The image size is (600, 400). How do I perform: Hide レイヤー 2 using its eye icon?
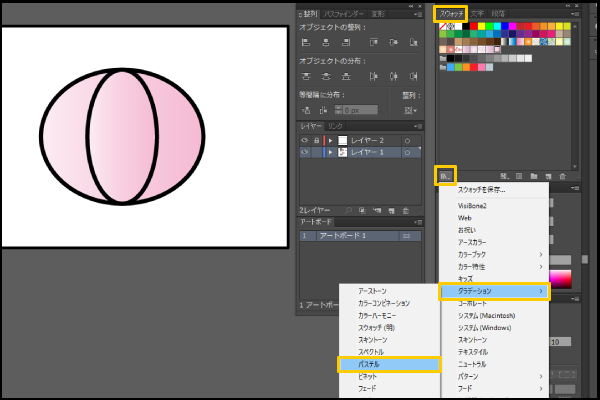[x=305, y=140]
